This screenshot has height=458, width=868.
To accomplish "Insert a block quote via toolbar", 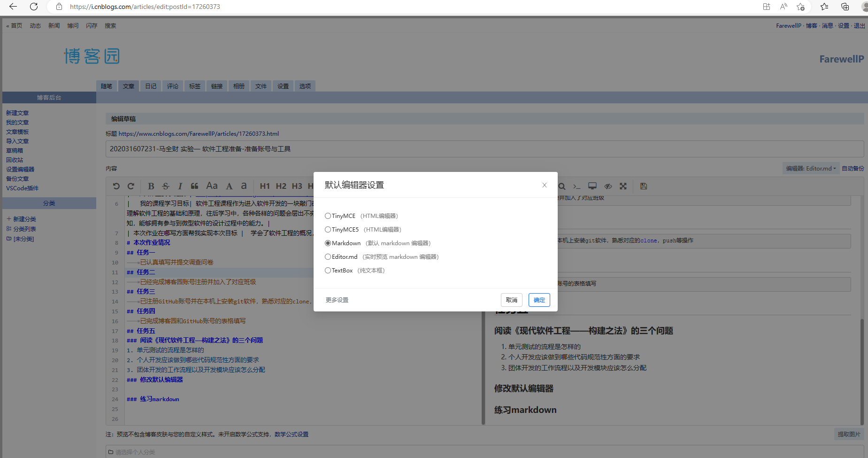I will [x=194, y=186].
